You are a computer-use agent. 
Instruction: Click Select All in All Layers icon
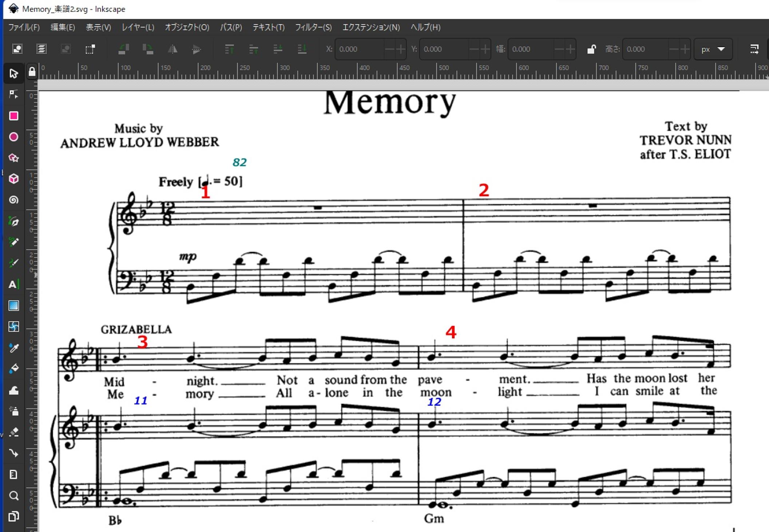[x=41, y=49]
